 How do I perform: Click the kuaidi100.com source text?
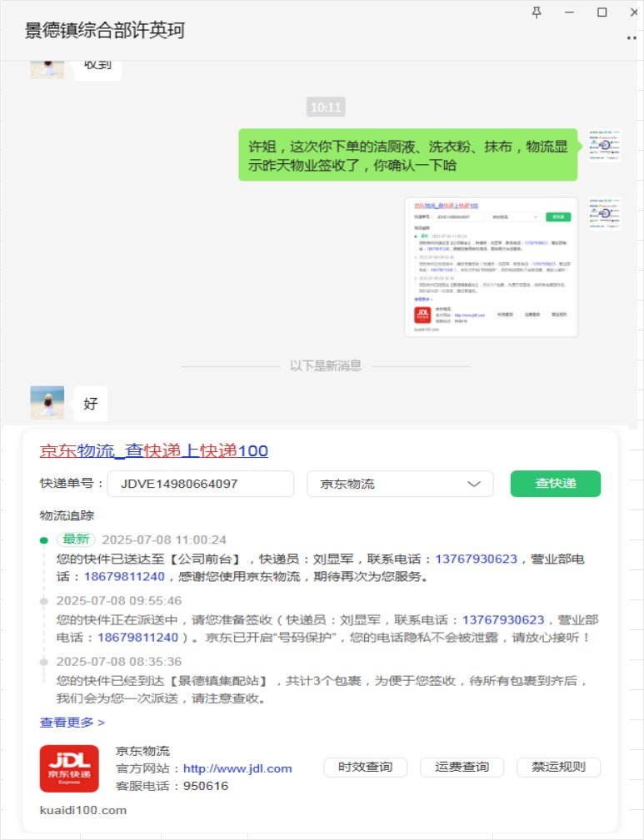click(x=83, y=810)
